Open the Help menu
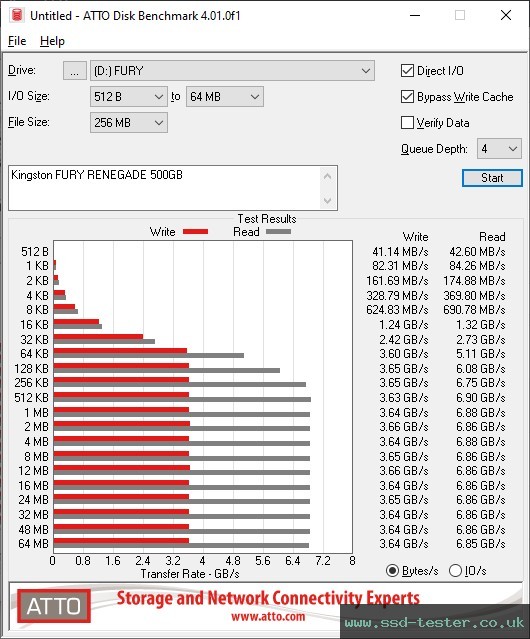Viewport: 530px width, 639px height. 52,41
